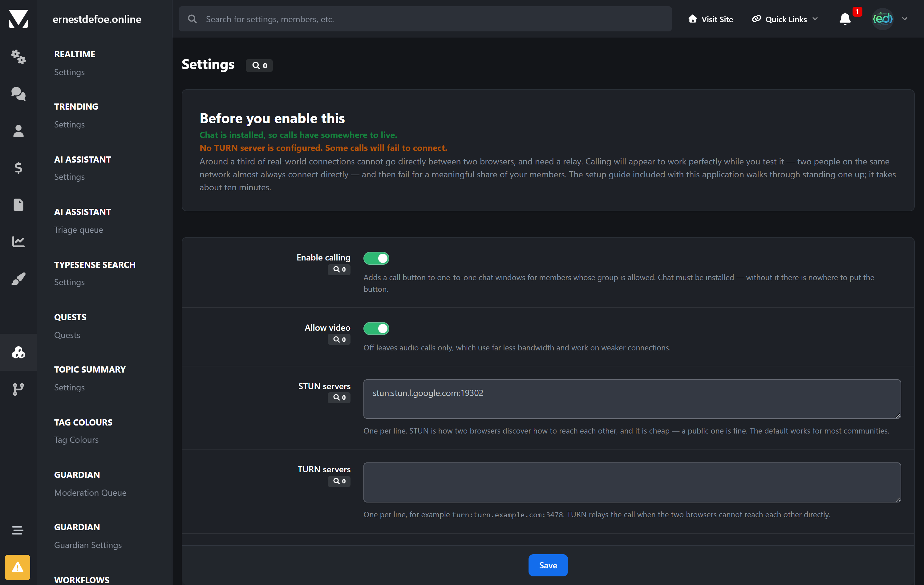The width and height of the screenshot is (924, 585).
Task: Click the search badge next to Settings heading
Action: (259, 66)
